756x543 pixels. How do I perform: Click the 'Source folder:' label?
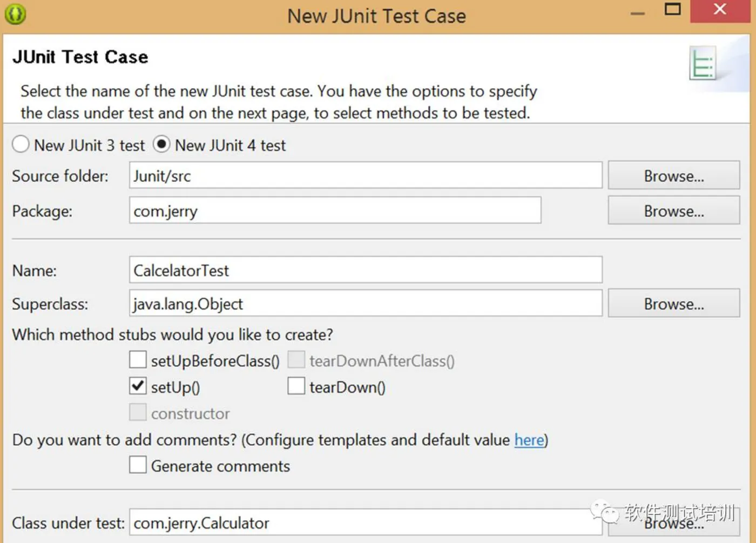60,176
